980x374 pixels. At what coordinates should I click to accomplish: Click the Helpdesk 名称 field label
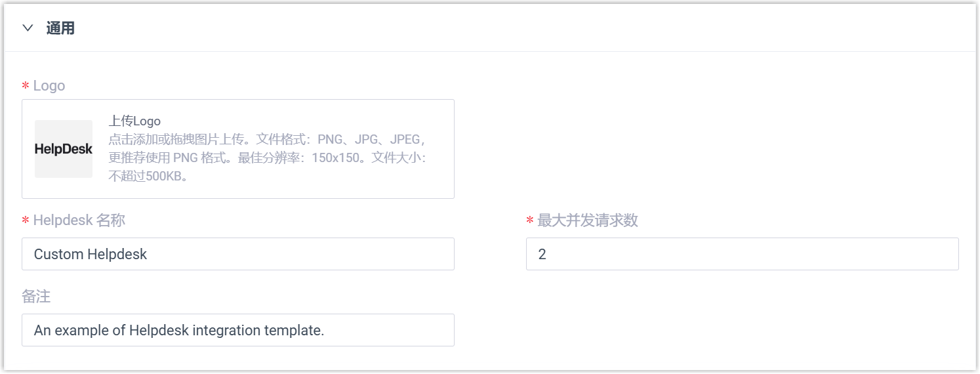pos(79,220)
